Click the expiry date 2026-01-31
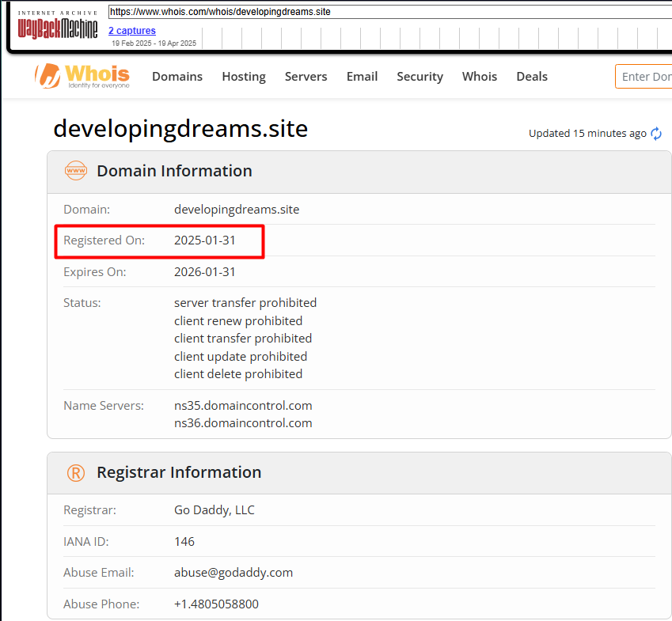Screen dimensions: 672x621 (205, 272)
